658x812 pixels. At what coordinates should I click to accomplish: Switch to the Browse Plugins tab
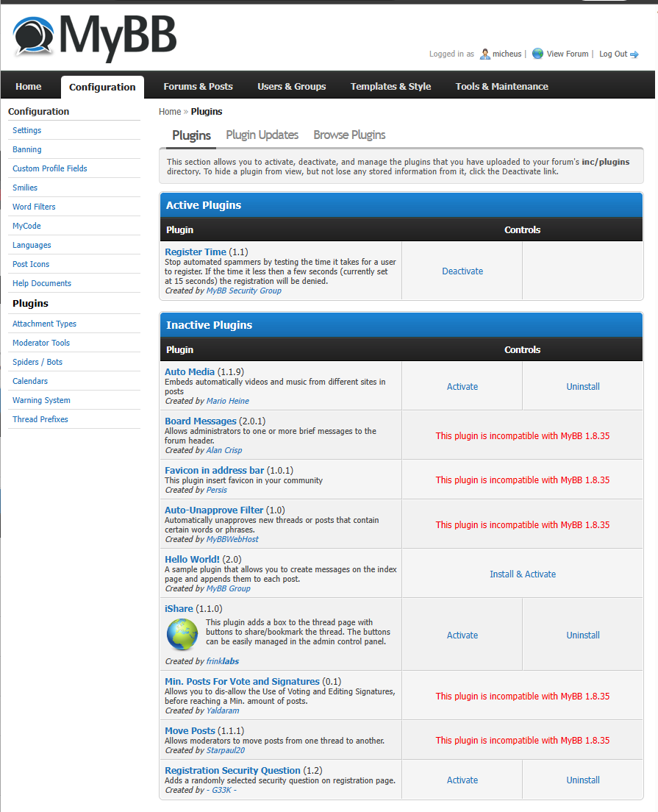pos(349,135)
